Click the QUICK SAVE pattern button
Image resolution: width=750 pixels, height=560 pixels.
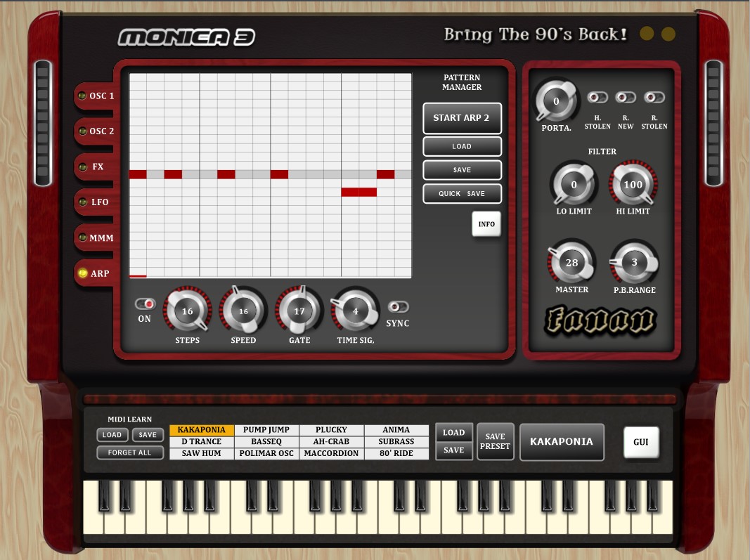pyautogui.click(x=462, y=194)
